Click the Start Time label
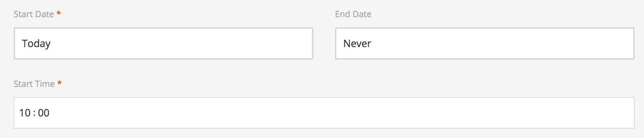The height and width of the screenshot is (138, 644). (34, 84)
